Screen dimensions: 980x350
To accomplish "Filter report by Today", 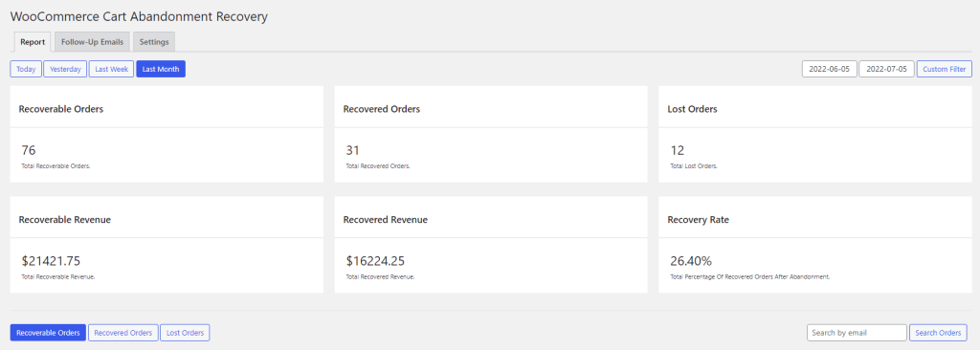I will [26, 70].
